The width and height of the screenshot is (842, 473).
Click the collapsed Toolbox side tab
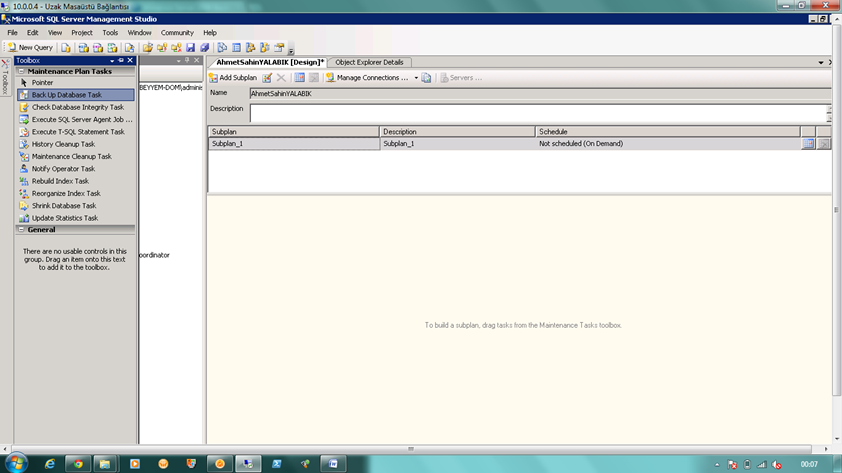[x=5, y=77]
